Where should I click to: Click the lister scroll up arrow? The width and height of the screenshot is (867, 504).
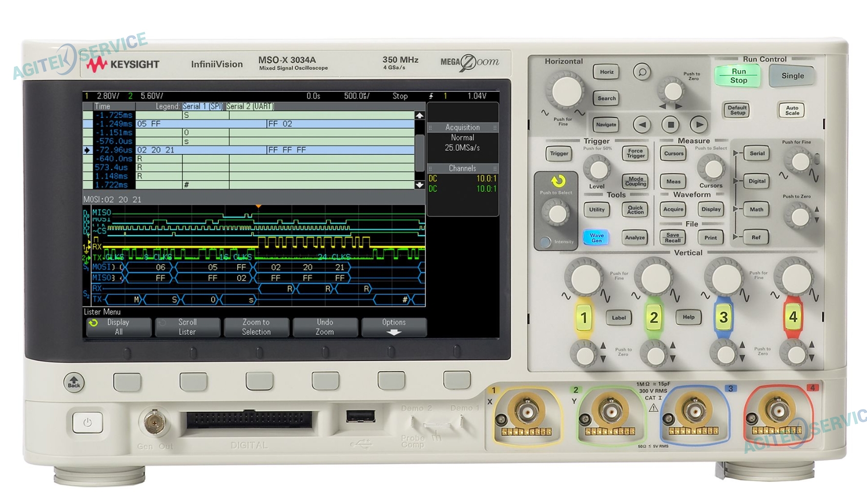(x=420, y=116)
